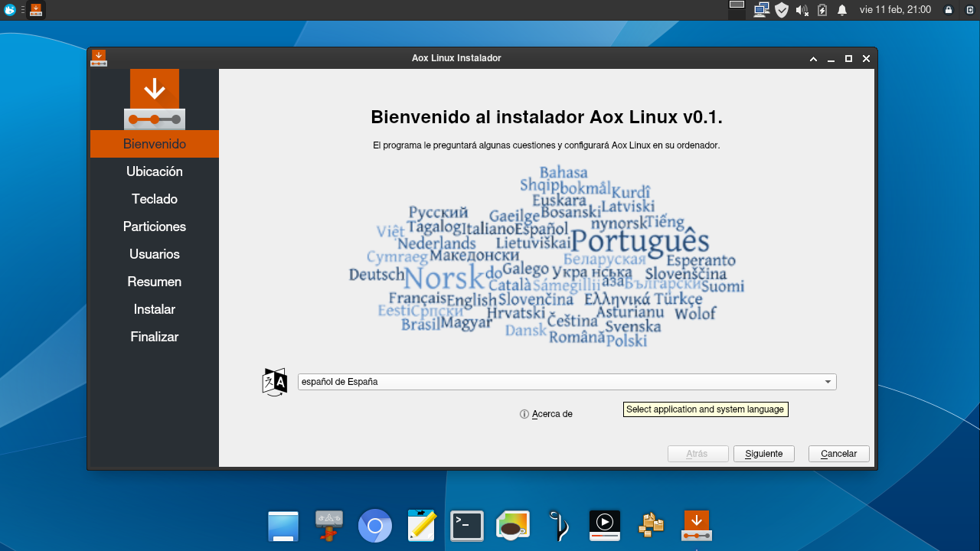Open the package manager boxes icon
This screenshot has height=551, width=980.
point(651,527)
